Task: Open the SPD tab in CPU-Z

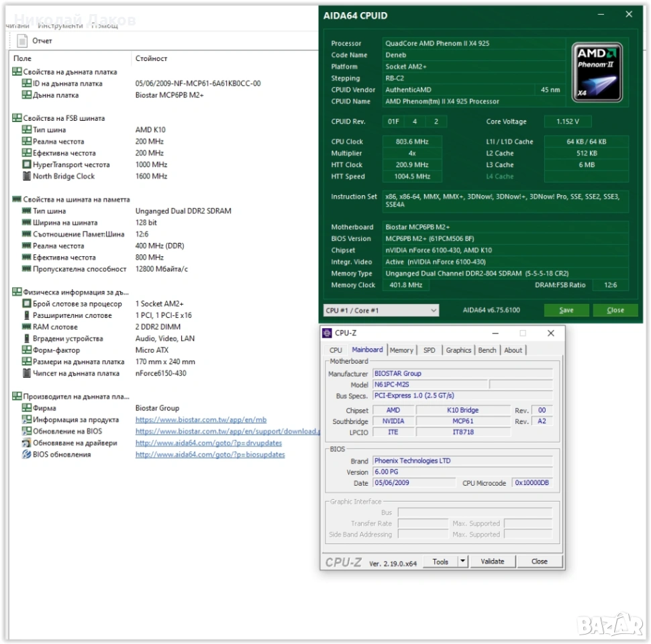Action: point(429,350)
